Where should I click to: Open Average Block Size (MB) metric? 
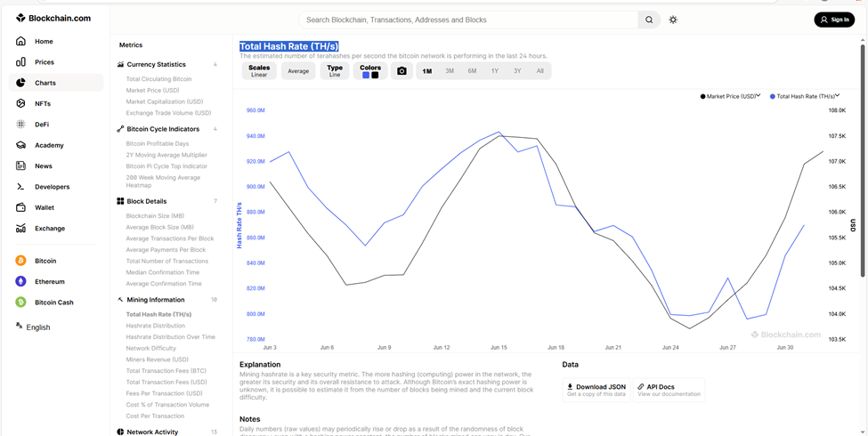pos(160,227)
